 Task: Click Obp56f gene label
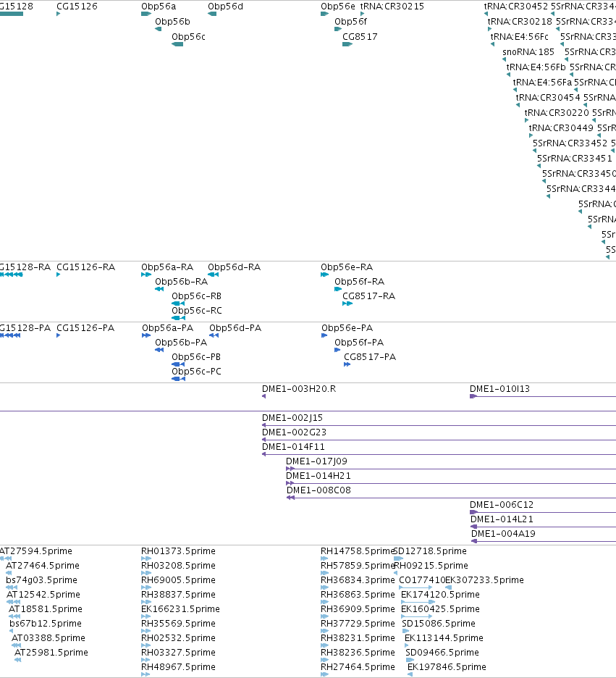point(351,22)
